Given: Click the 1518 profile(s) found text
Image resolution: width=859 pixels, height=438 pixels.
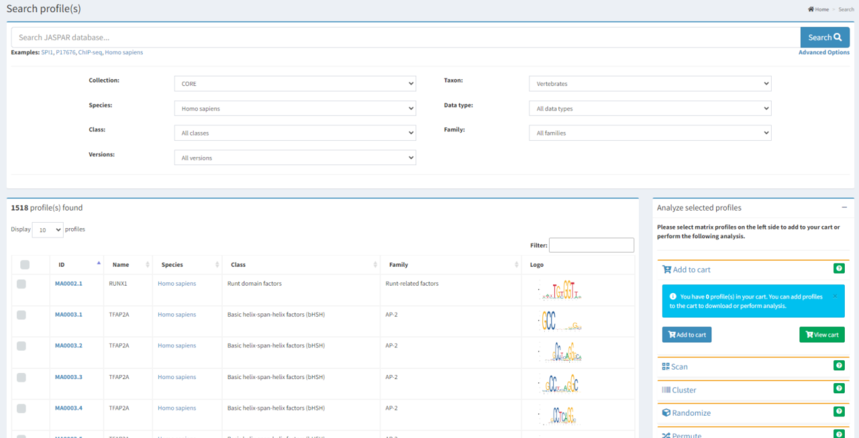Looking at the screenshot, I should coord(47,208).
